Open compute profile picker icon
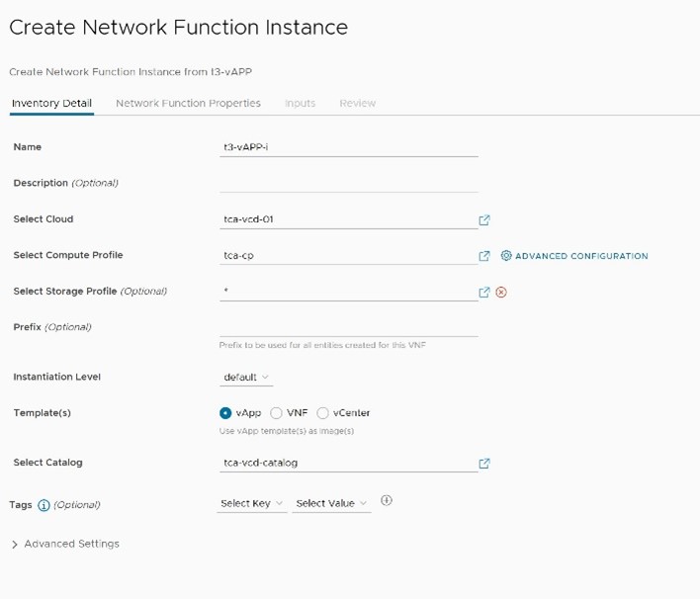 [484, 256]
